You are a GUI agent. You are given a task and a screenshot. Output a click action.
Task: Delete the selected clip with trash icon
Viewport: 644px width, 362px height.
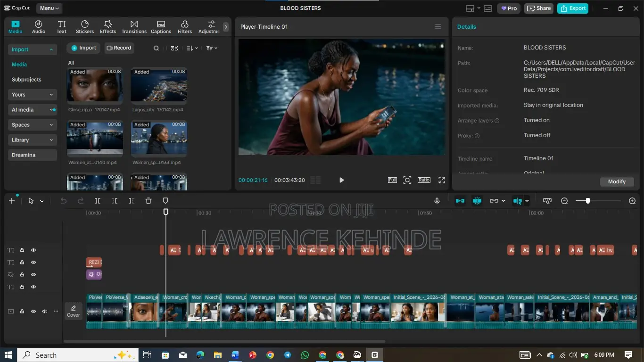pyautogui.click(x=149, y=201)
